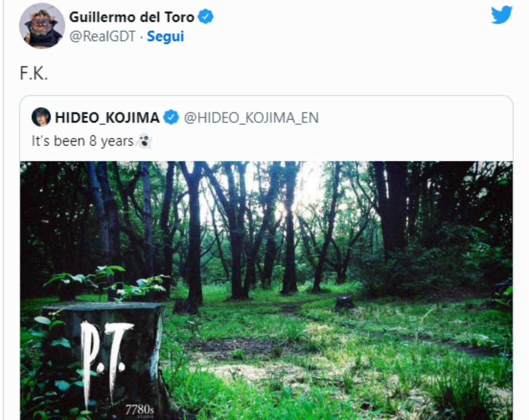Click the small tree stump in the clearing
Viewport: 529px width, 420px height.
[344, 303]
